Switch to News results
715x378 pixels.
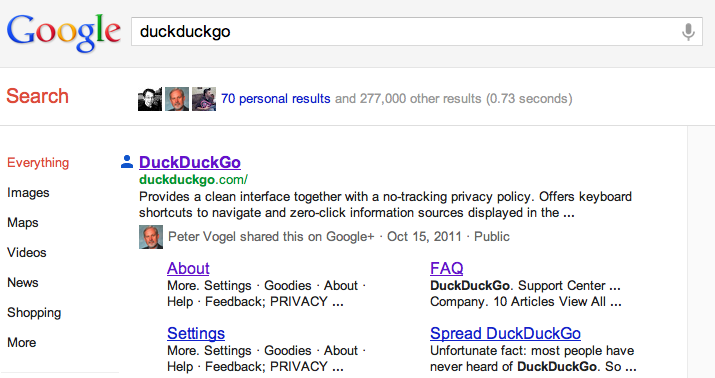click(23, 283)
